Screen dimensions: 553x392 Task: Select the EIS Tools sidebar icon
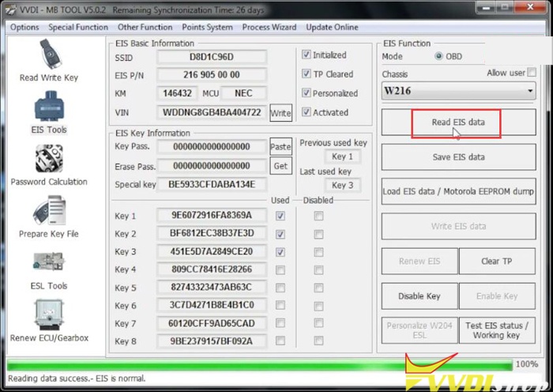[x=49, y=106]
